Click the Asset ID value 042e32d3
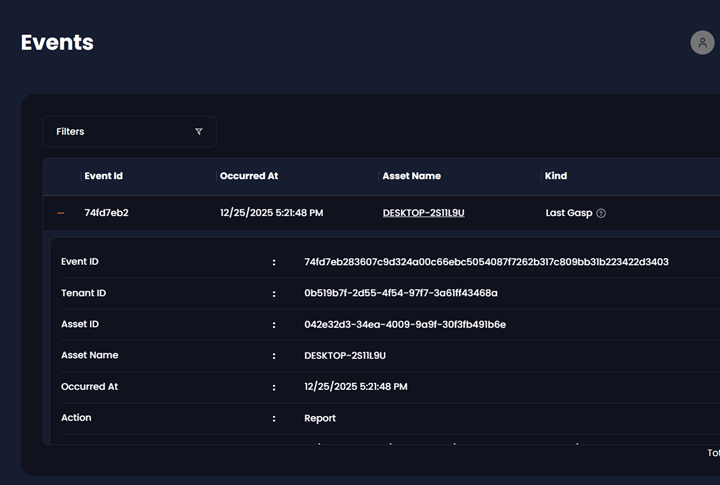 [404, 325]
